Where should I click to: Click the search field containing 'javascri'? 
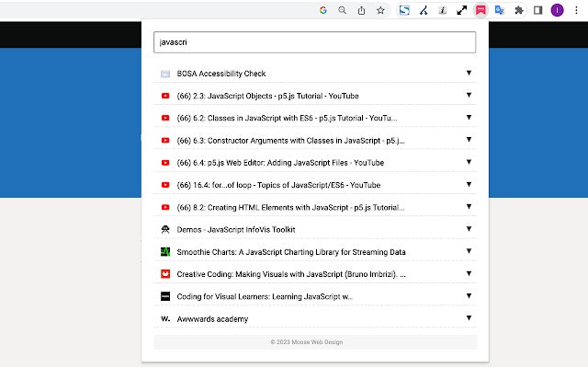tap(314, 42)
